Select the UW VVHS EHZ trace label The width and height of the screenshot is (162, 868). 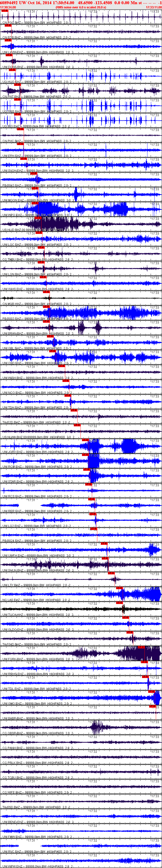[x=38, y=289]
